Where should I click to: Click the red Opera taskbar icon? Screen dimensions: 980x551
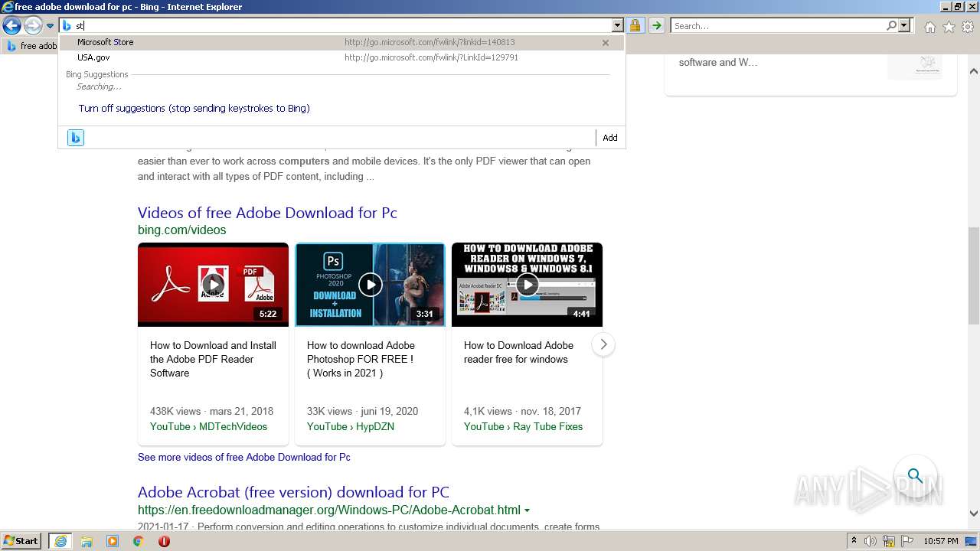[164, 541]
